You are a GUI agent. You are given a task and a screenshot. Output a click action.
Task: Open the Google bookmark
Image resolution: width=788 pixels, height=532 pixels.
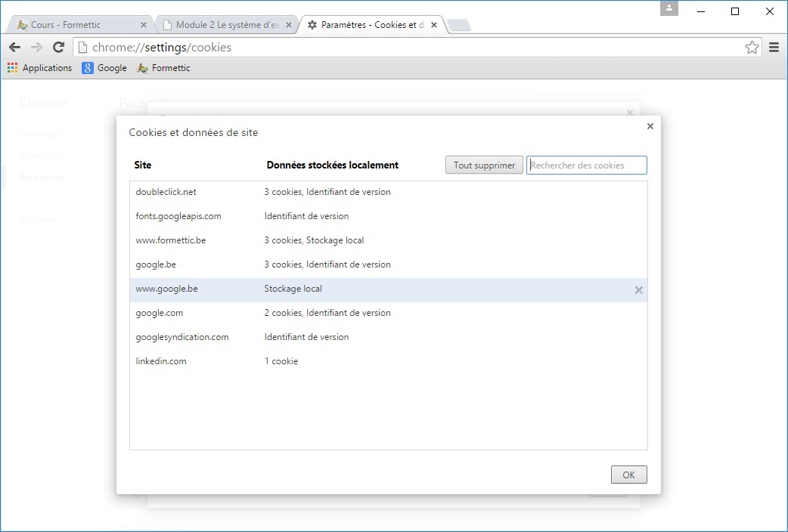click(x=104, y=68)
